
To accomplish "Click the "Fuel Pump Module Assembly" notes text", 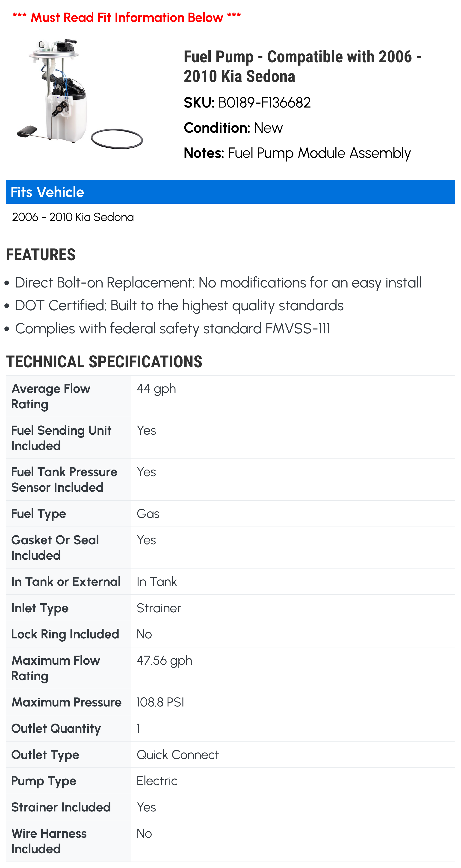I will tap(319, 153).
